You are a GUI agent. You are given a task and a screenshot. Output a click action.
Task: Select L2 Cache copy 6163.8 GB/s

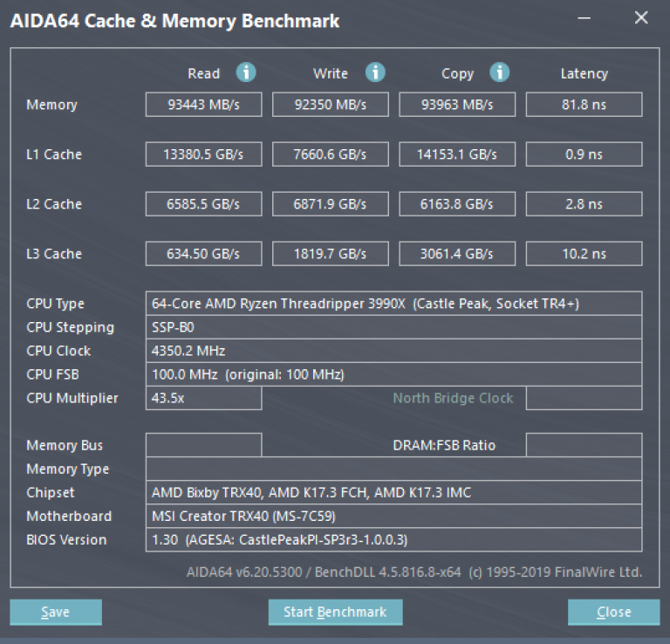coord(457,204)
